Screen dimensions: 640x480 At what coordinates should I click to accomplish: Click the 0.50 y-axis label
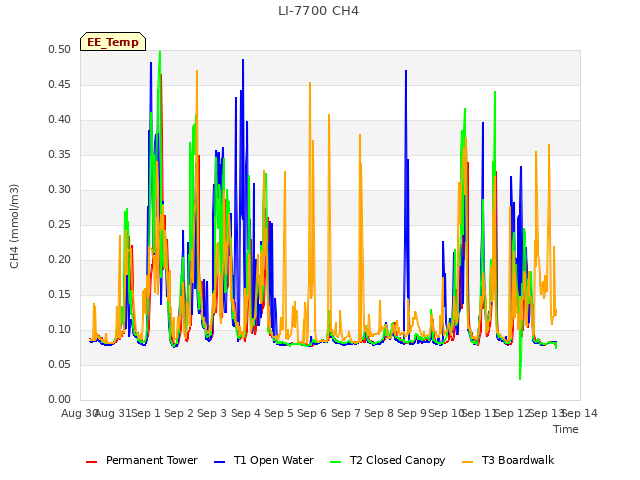pos(60,49)
